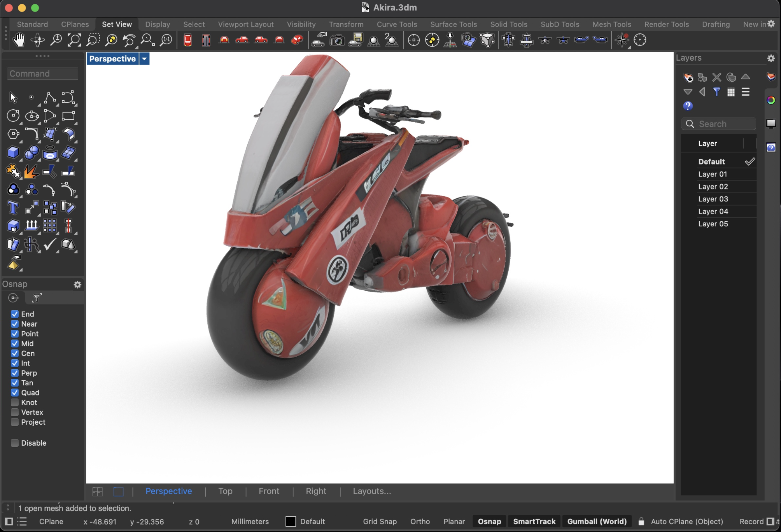Open the Layouts... viewport tab
781x532 pixels.
pos(372,491)
